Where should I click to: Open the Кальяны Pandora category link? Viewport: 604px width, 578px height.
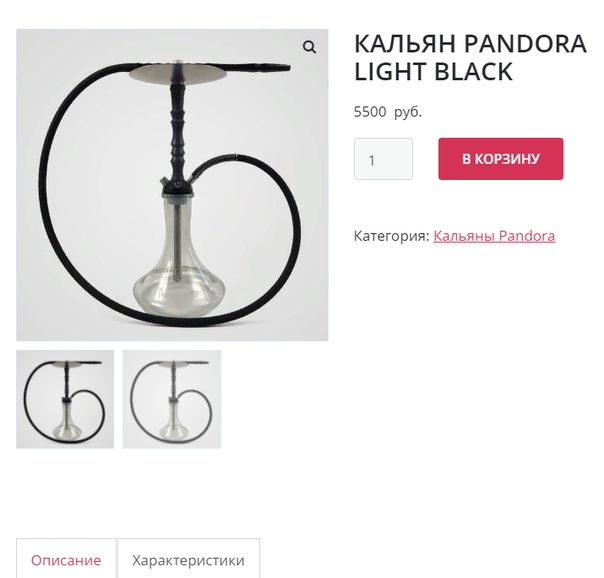(x=494, y=236)
